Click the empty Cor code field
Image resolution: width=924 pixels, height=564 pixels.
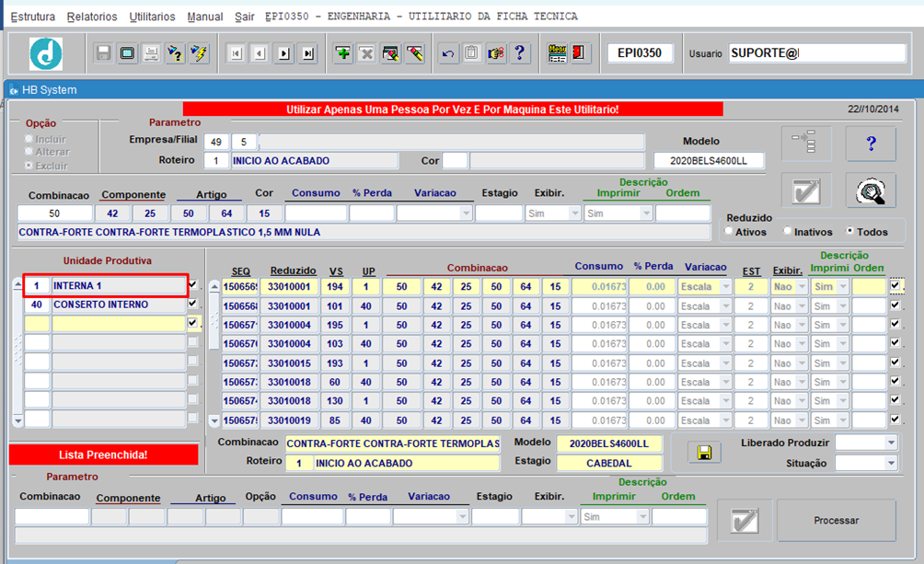pyautogui.click(x=455, y=160)
